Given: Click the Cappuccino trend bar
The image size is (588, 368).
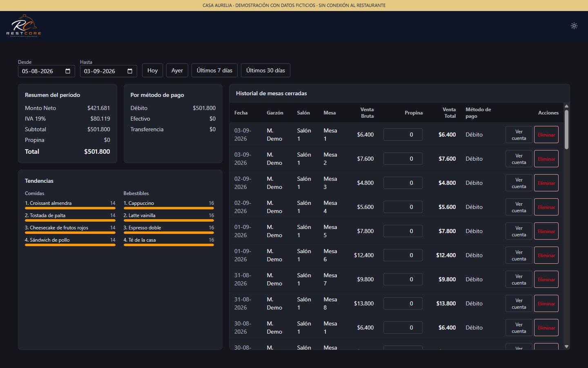Looking at the screenshot, I should [x=169, y=208].
